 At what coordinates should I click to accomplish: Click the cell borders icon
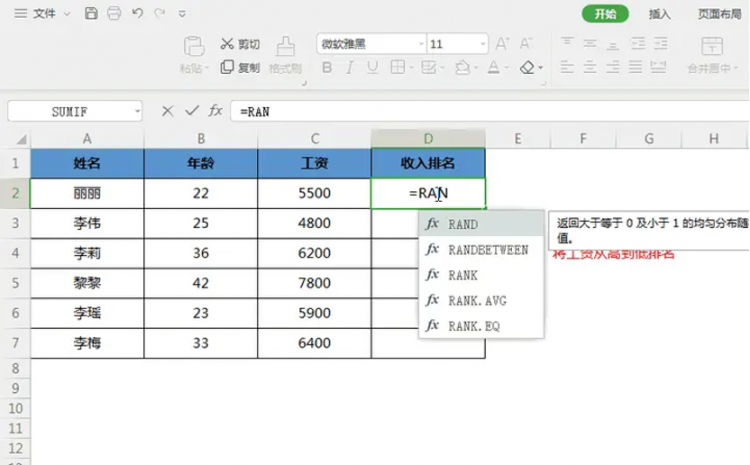[397, 67]
